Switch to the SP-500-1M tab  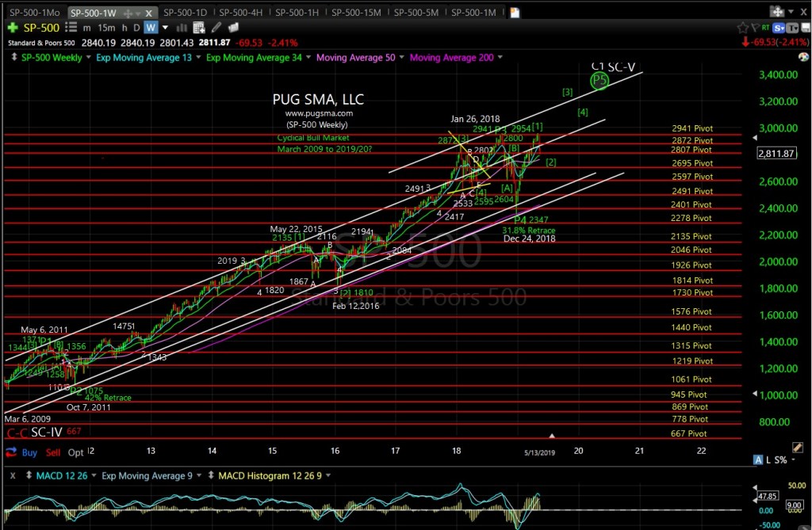(473, 13)
